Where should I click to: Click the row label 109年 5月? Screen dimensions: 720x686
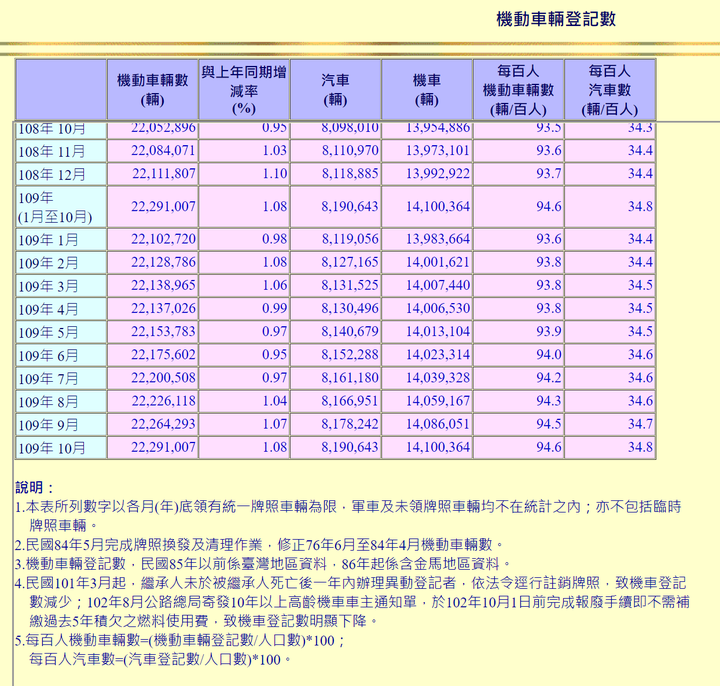[48, 332]
